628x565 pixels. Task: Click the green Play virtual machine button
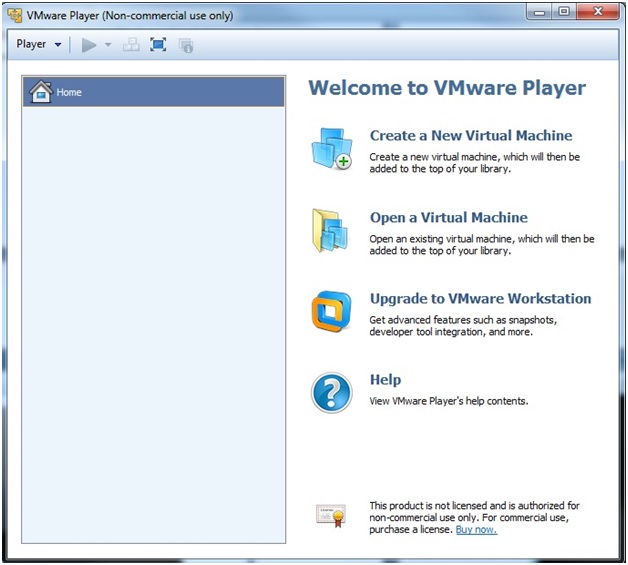pyautogui.click(x=89, y=45)
